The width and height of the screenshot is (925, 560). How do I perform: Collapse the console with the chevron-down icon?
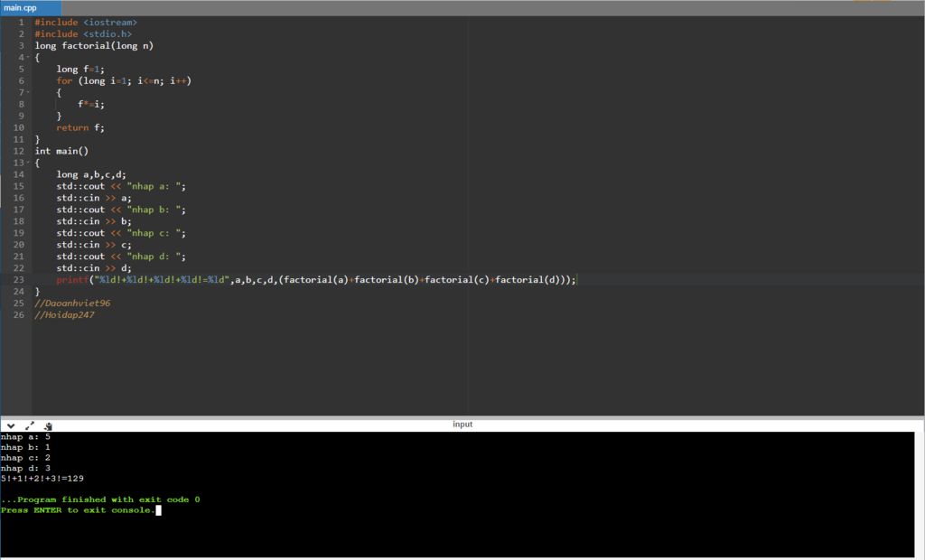pos(11,425)
